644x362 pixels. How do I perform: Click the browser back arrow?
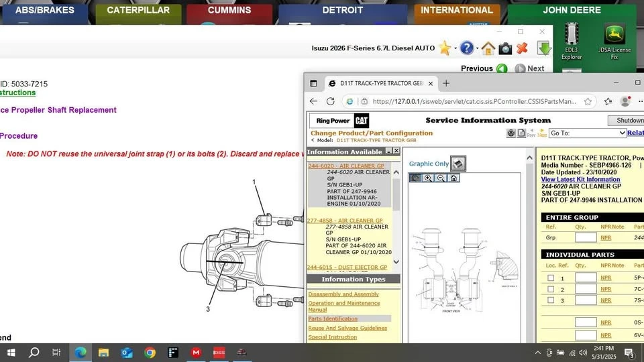pyautogui.click(x=313, y=101)
